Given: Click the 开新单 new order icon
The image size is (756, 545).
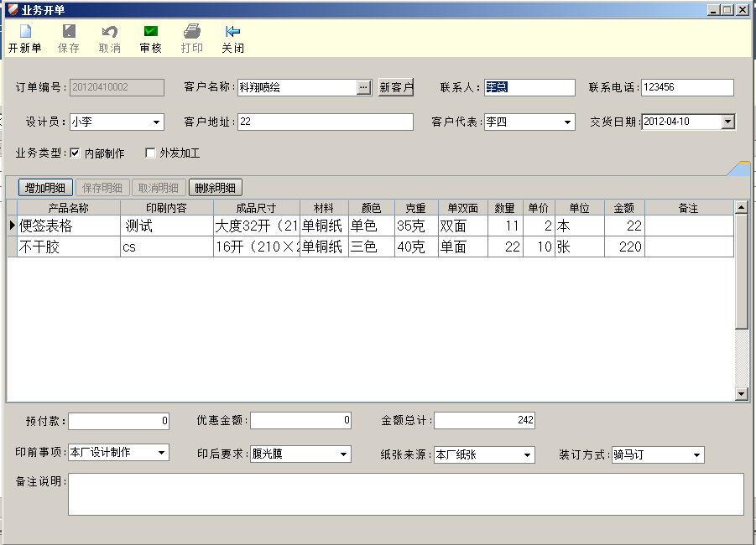Looking at the screenshot, I should pyautogui.click(x=24, y=32).
